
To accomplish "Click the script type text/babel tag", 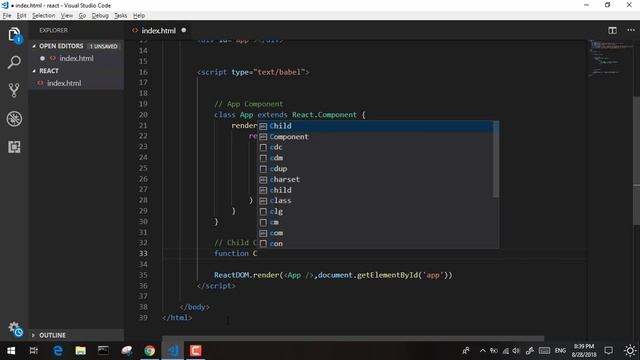I will pyautogui.click(x=253, y=72).
